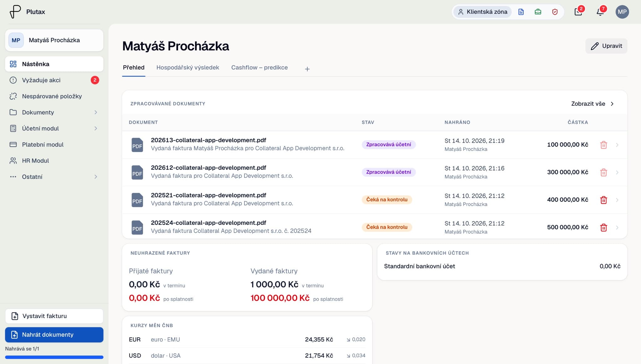The image size is (641, 364).
Task: Click the pencil Upravit button
Action: [x=606, y=46]
